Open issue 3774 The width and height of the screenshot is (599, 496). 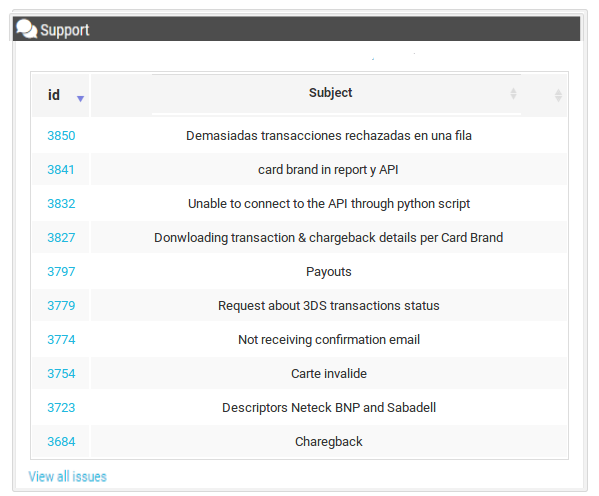(x=61, y=340)
